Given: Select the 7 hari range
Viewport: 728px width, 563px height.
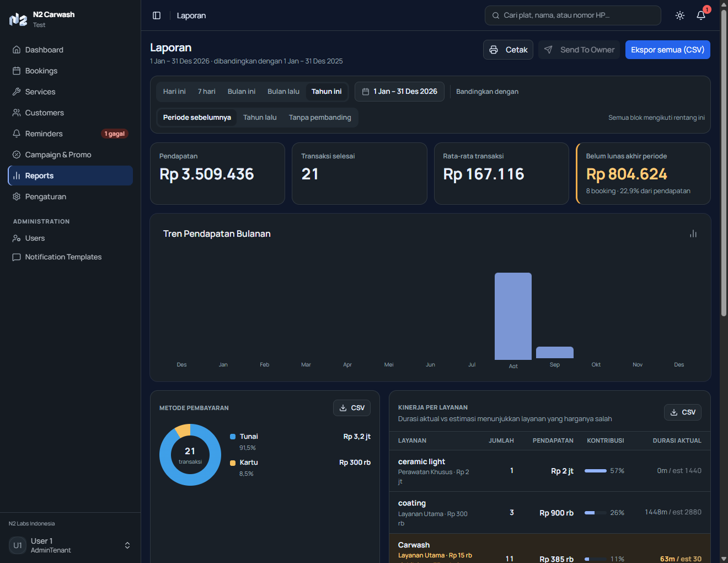Looking at the screenshot, I should tap(207, 92).
